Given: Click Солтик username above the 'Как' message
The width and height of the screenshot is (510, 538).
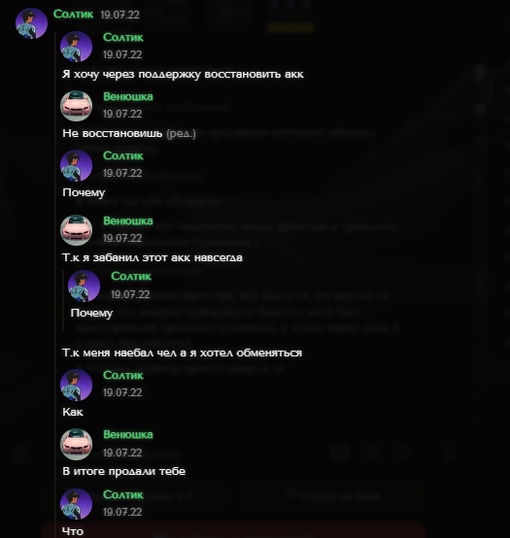Looking at the screenshot, I should pos(123,375).
